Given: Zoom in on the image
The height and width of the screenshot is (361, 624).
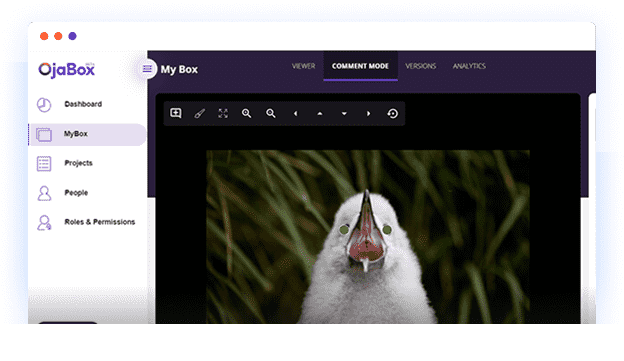Looking at the screenshot, I should 247,113.
